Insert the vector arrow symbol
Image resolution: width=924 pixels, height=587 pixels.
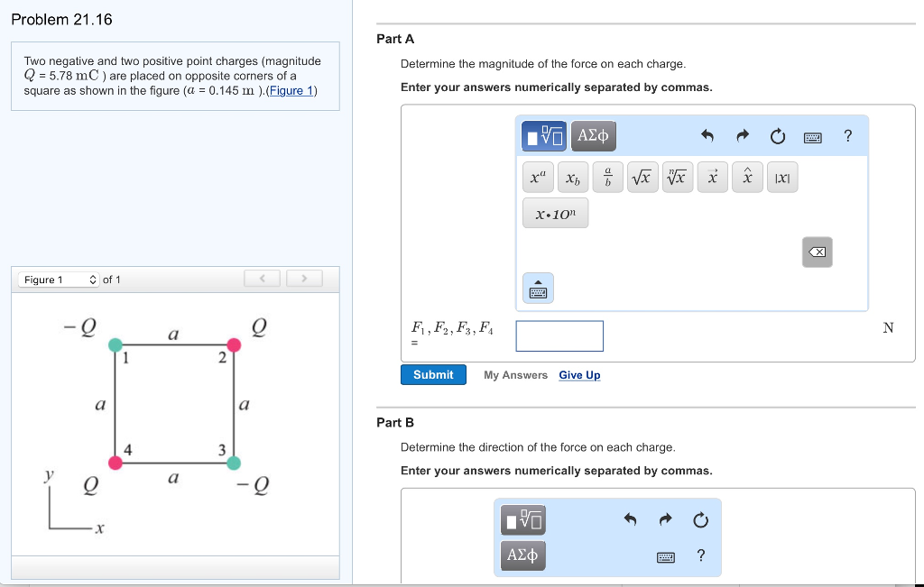pos(712,177)
